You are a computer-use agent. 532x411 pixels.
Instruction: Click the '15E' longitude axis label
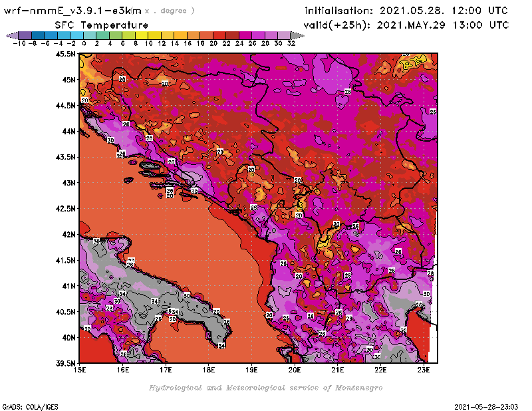80,370
